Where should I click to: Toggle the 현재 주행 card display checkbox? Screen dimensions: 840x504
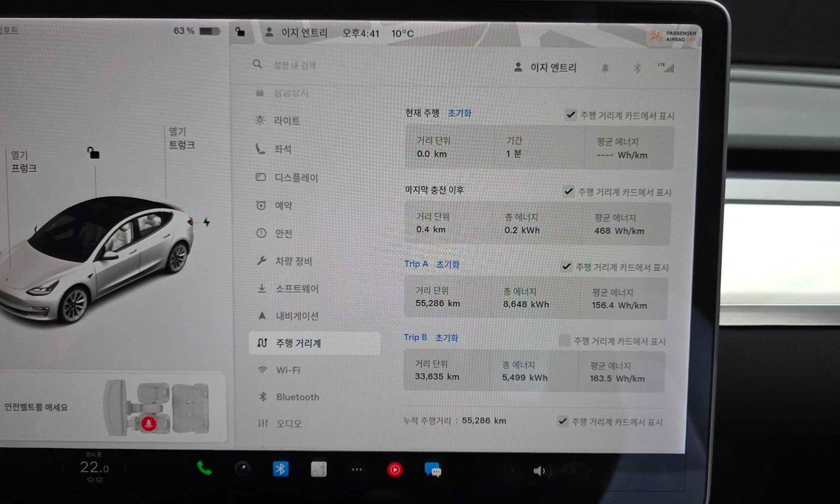pyautogui.click(x=570, y=115)
